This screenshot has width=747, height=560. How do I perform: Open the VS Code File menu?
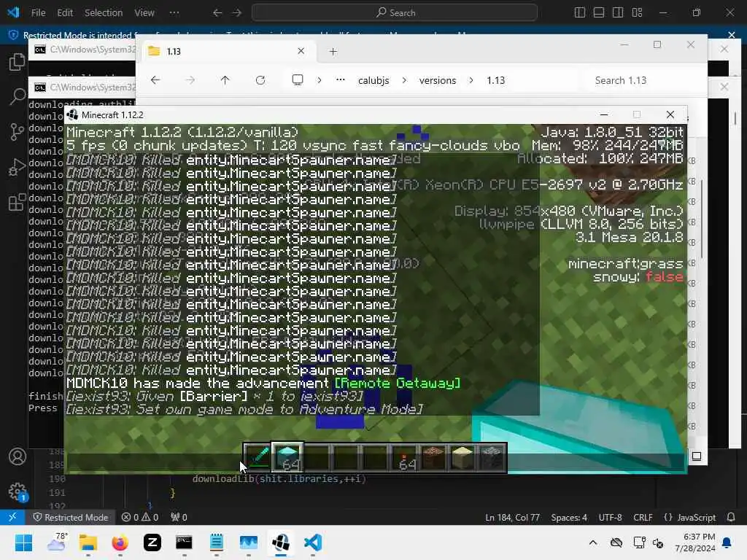[x=38, y=13]
